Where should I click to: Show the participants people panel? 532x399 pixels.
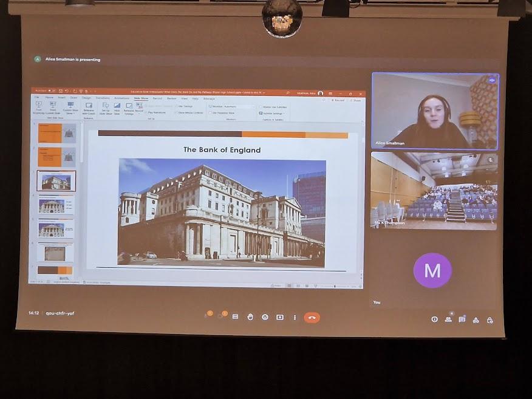448,319
